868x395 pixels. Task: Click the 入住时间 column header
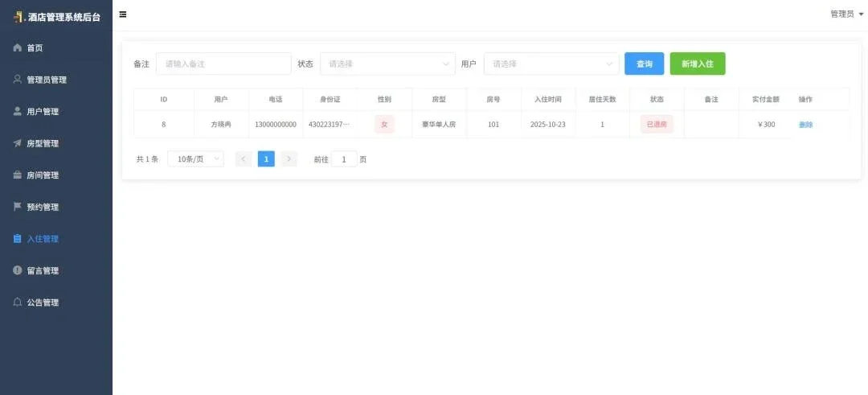(x=548, y=99)
